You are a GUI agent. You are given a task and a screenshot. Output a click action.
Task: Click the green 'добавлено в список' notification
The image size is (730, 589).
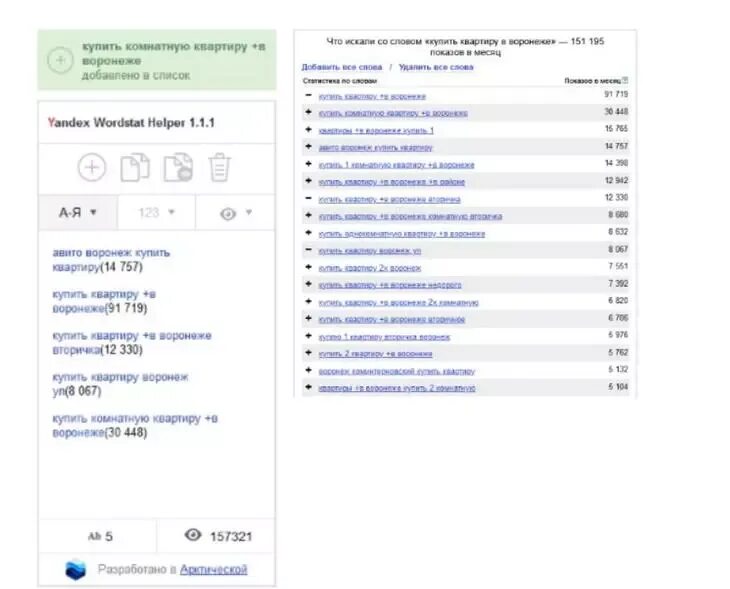[157, 60]
